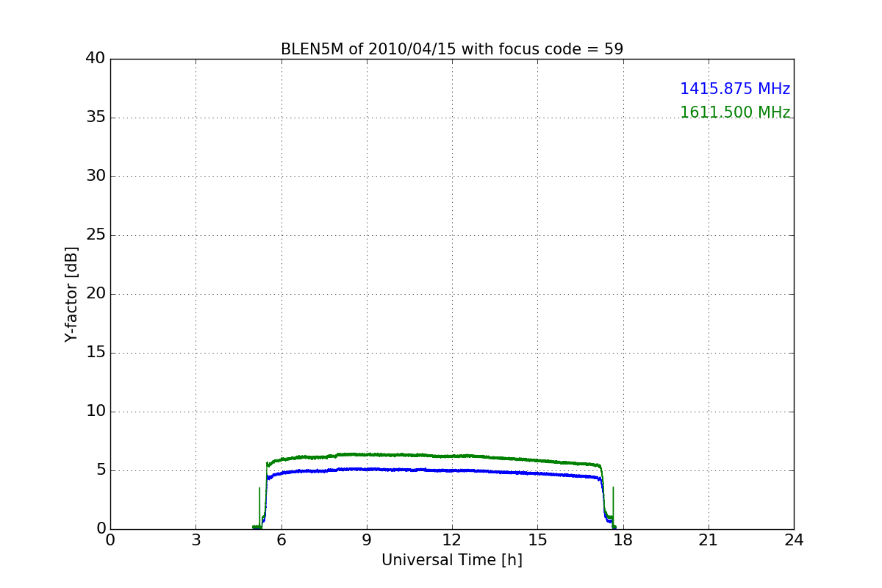Click y-axis tick label 30

tap(96, 176)
